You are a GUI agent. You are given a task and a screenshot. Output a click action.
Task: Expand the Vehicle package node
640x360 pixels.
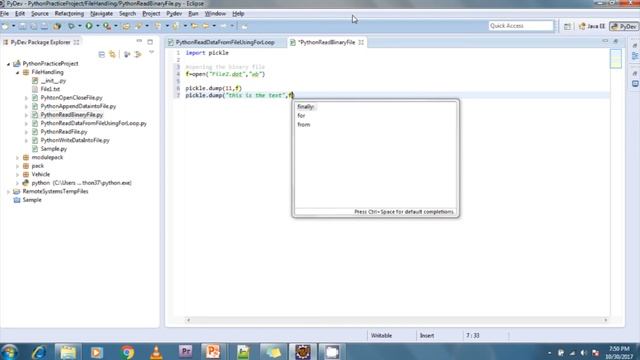(18, 174)
